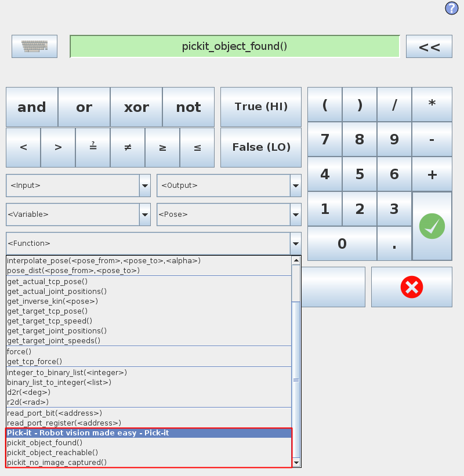This screenshot has height=476, width=464.
Task: Click the << backspace button
Action: point(429,46)
